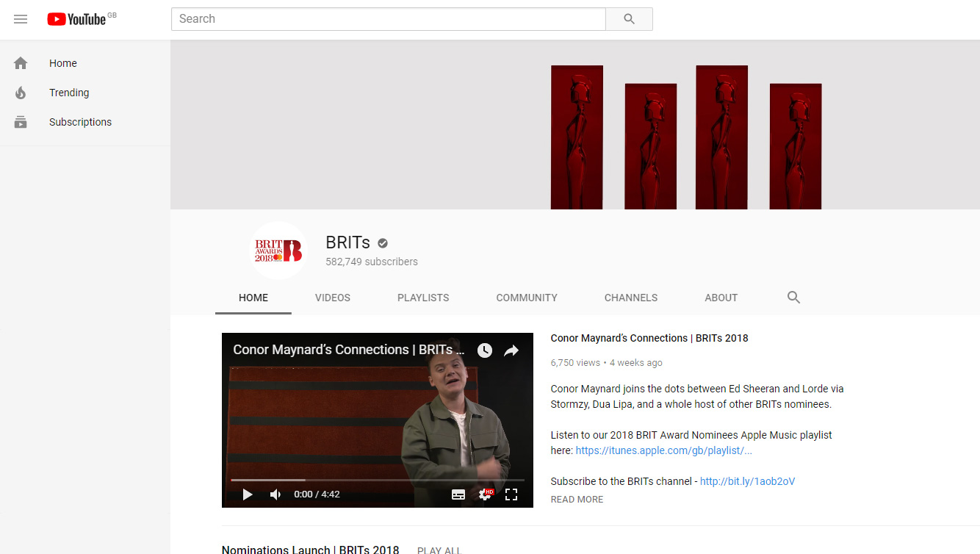
Task: Click the BRIT statuettes channel banner
Action: pyautogui.click(x=575, y=125)
